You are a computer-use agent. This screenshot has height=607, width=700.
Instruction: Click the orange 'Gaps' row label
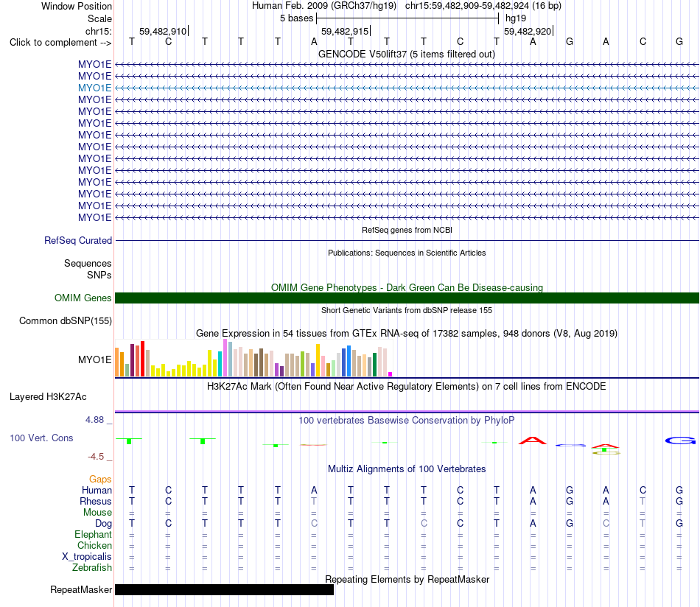pos(100,480)
